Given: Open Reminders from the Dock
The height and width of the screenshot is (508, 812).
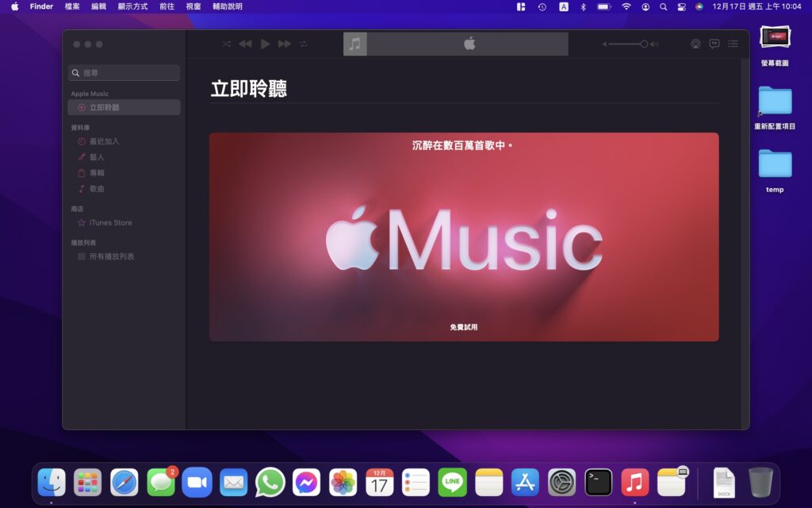Looking at the screenshot, I should click(x=416, y=482).
